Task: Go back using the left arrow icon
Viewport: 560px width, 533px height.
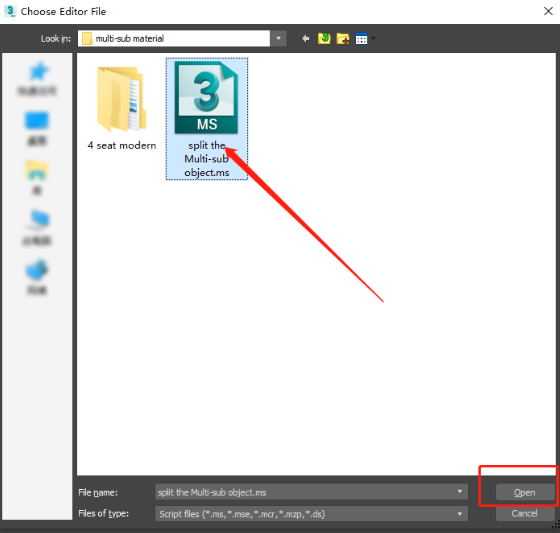Action: (x=305, y=38)
